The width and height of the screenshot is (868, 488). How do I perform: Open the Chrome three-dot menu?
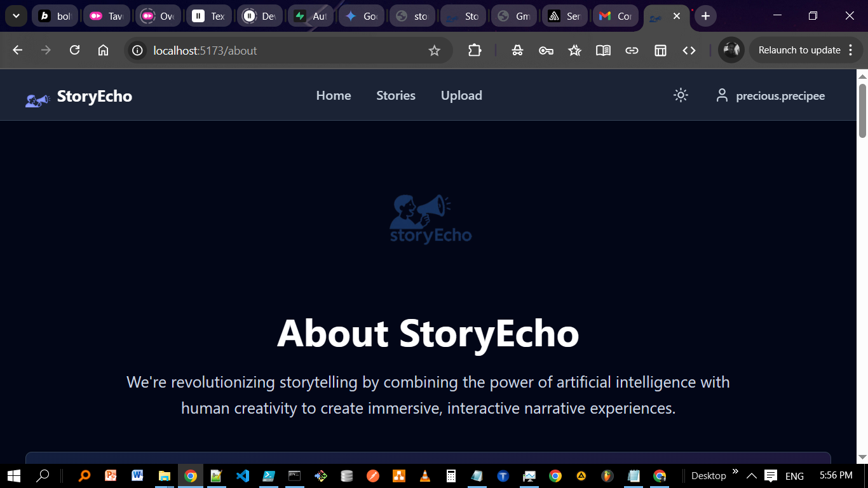point(851,50)
